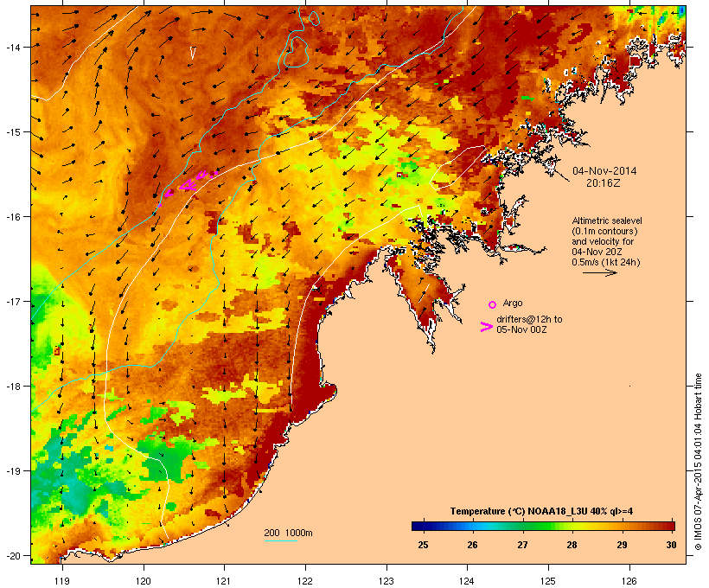
Task: Click longitude axis label 125
Action: point(548,581)
